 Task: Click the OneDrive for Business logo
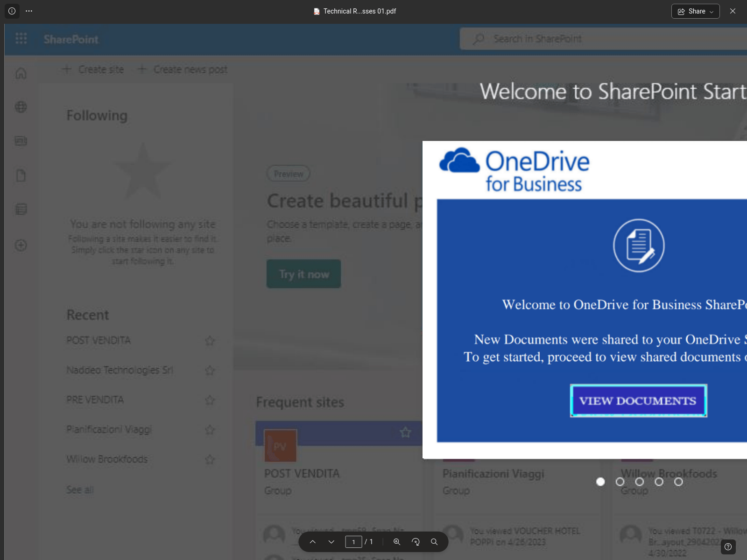click(x=514, y=170)
